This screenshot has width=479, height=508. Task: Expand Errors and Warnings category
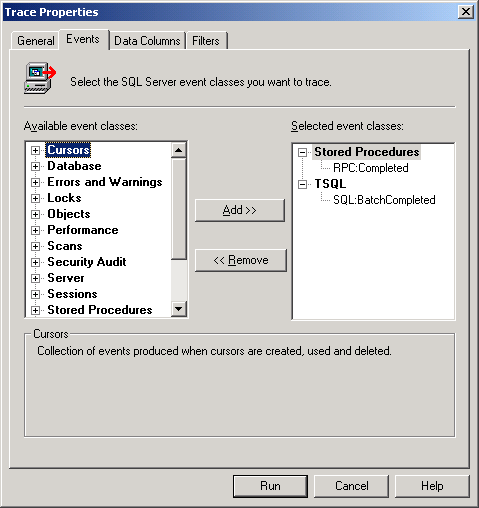(x=35, y=182)
